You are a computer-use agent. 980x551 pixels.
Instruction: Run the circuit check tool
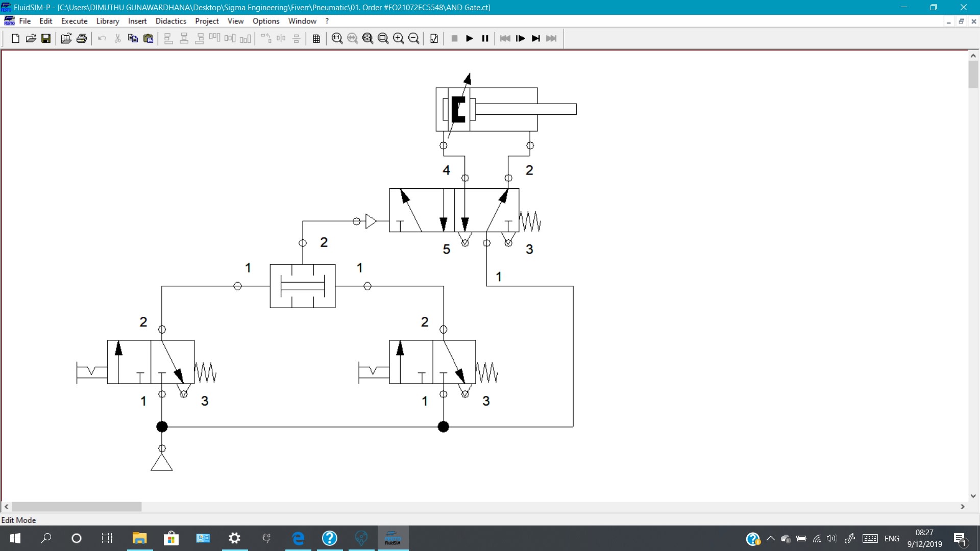tap(433, 38)
